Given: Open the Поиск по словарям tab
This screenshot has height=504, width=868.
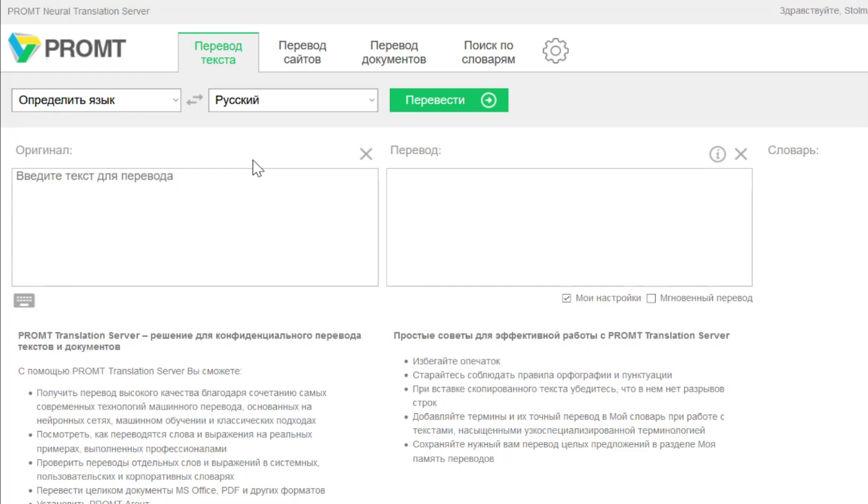Looking at the screenshot, I should (488, 52).
